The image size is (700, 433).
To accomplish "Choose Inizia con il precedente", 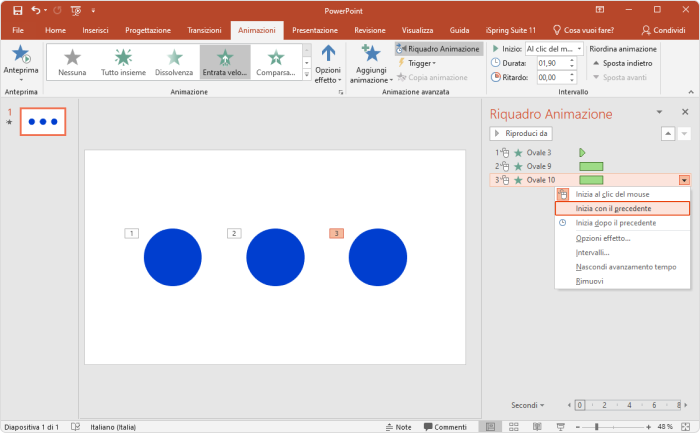I will click(622, 208).
